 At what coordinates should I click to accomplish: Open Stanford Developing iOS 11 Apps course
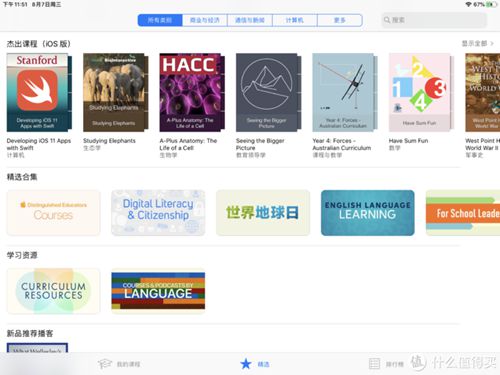click(x=39, y=93)
